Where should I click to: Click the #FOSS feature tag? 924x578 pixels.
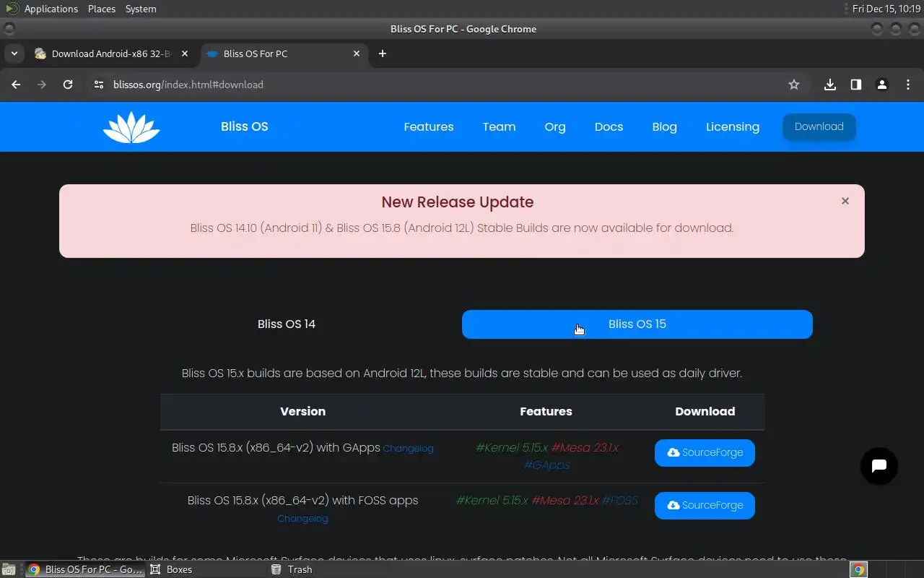click(x=620, y=500)
